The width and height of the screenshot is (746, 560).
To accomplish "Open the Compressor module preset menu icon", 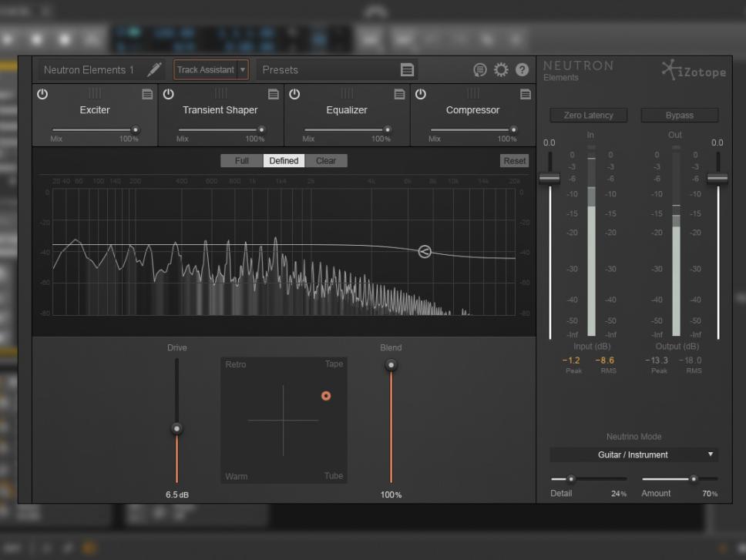I will pyautogui.click(x=526, y=94).
